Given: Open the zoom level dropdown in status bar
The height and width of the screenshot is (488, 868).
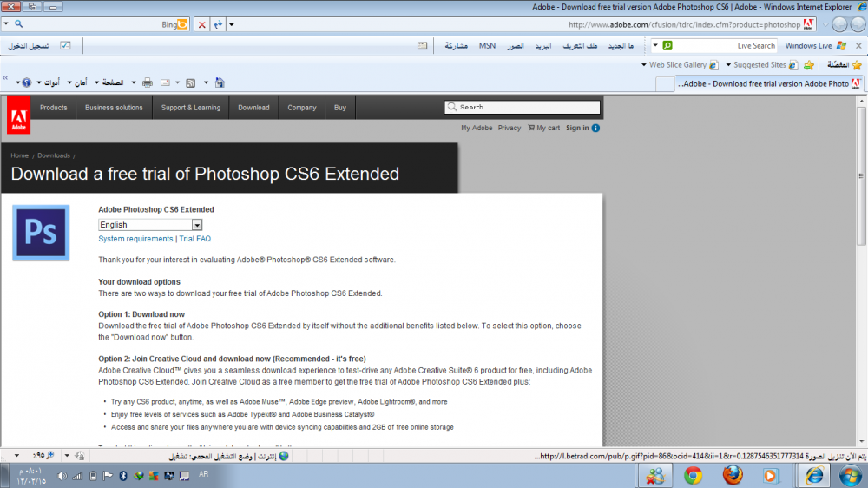Looking at the screenshot, I should pos(16,455).
